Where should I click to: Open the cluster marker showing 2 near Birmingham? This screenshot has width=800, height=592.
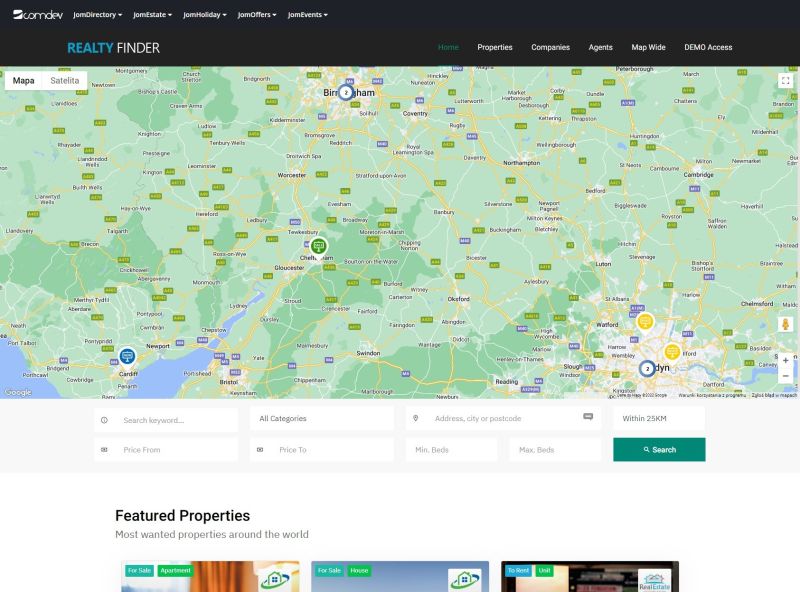tap(345, 91)
